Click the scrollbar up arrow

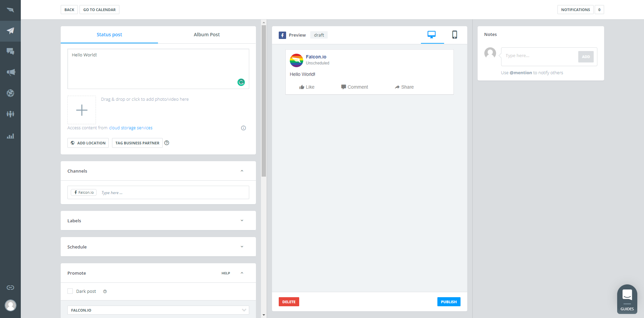264,22
